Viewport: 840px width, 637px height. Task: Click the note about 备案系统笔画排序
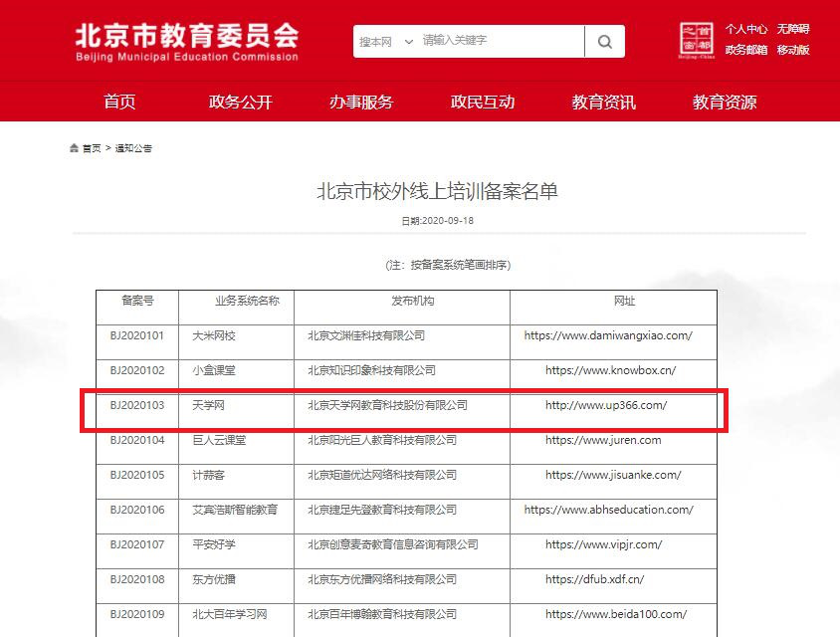pos(448,265)
